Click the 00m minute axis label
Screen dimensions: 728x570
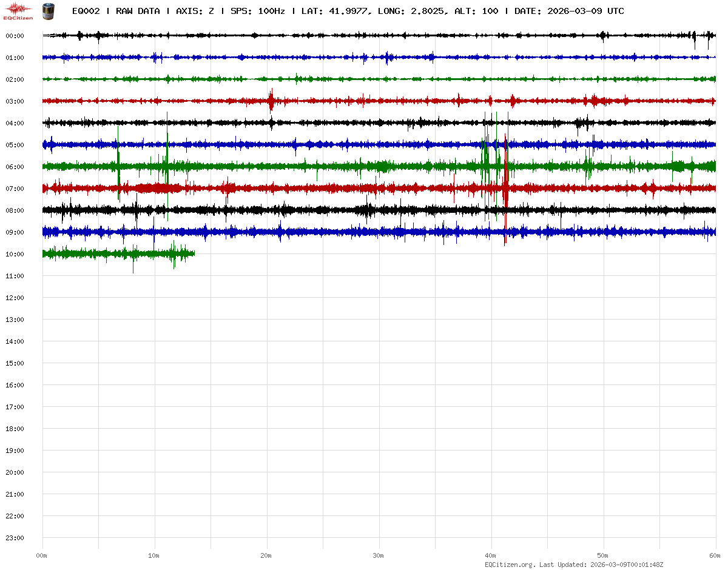coord(42,555)
